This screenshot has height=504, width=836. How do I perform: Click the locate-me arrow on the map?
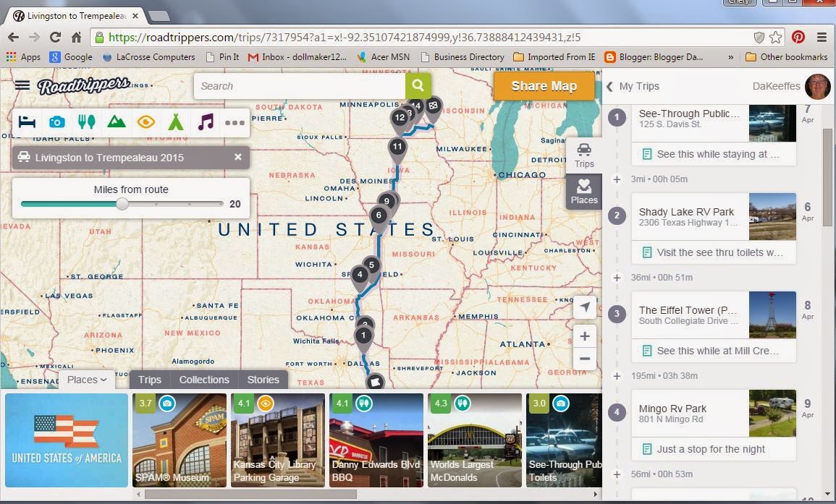(585, 307)
